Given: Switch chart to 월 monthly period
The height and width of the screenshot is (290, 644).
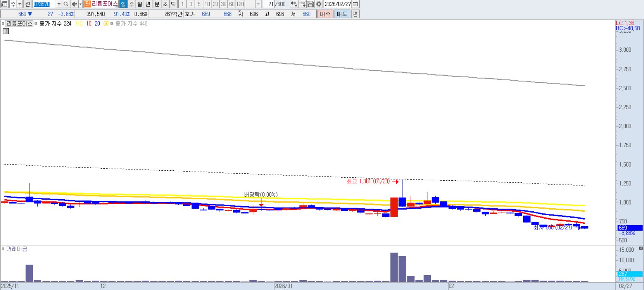Looking at the screenshot, I should [x=140, y=4].
